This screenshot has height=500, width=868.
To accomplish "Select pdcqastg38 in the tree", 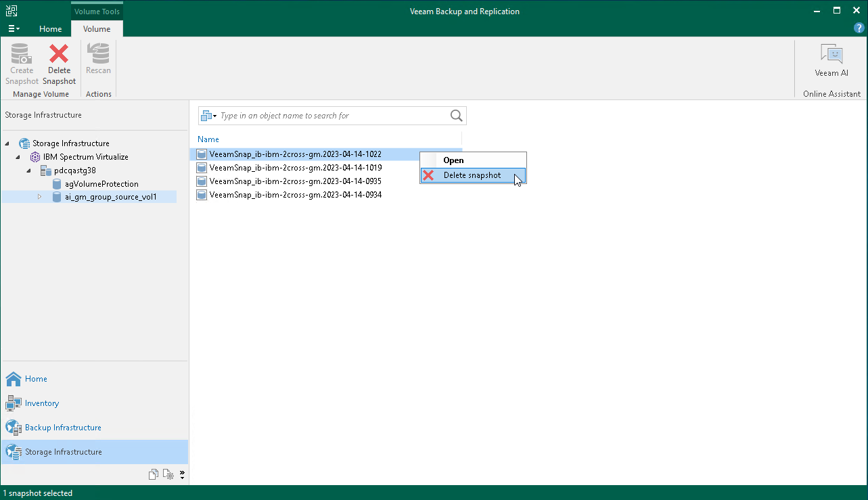I will [x=74, y=171].
